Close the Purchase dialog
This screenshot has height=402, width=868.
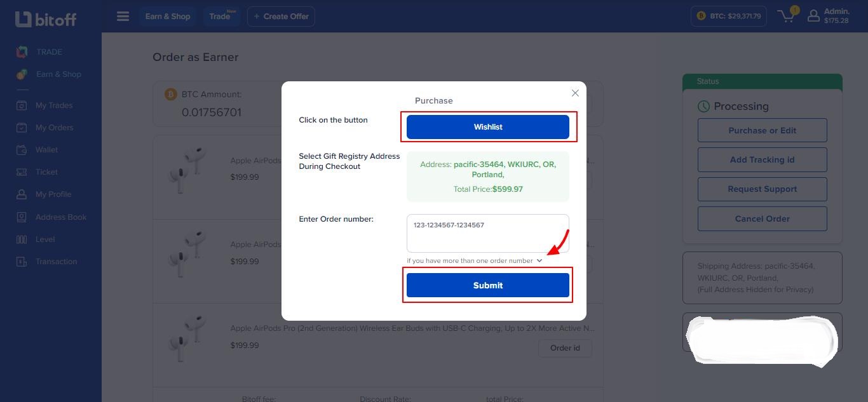pos(575,93)
